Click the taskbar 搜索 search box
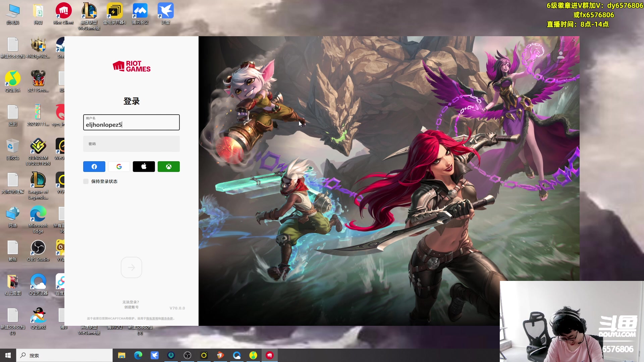 pyautogui.click(x=64, y=355)
